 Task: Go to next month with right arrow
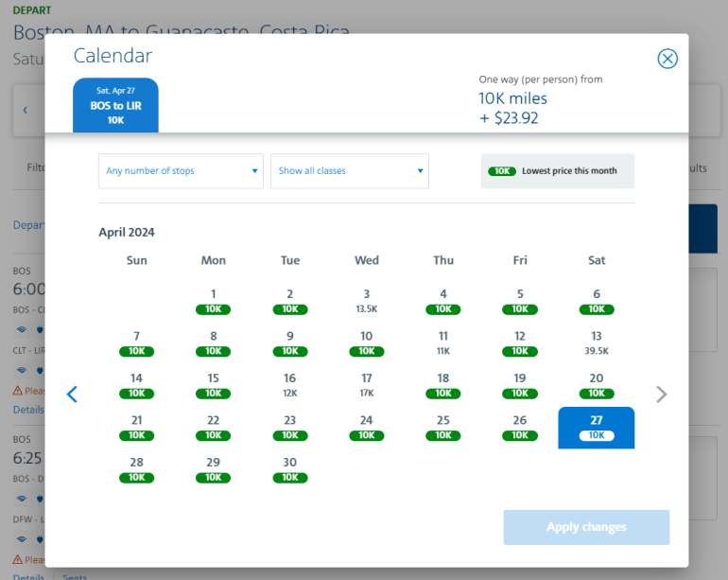[x=662, y=395]
